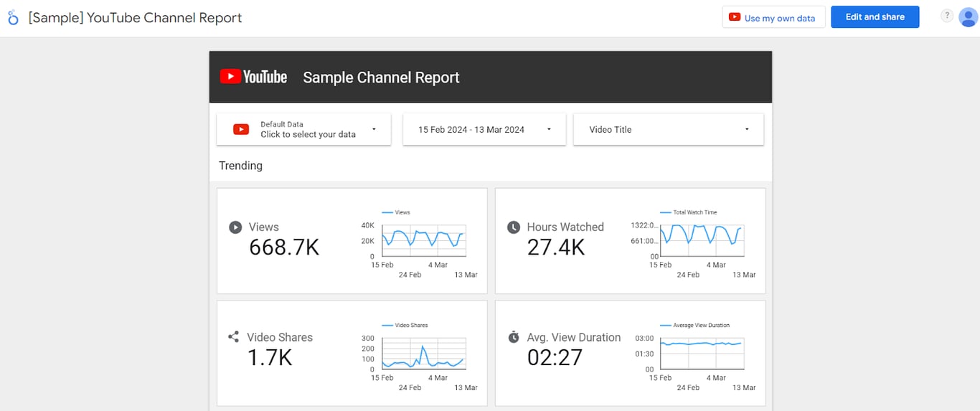The image size is (980, 411).
Task: Click the report title [Sample] YouTube Channel Report
Action: (135, 18)
